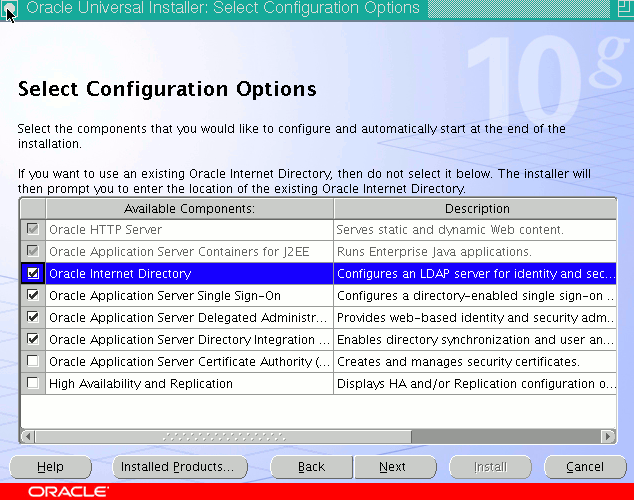Select the Oracle Internet Directory row name

coord(120,274)
